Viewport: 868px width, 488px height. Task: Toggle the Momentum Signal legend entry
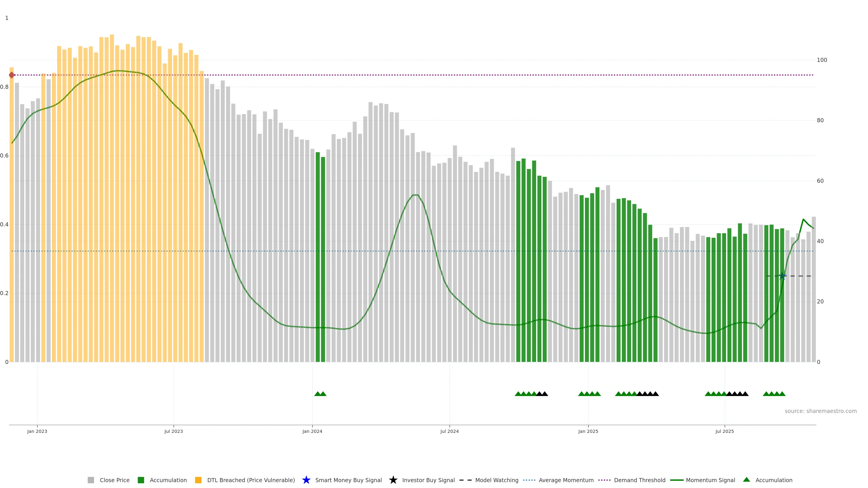coord(710,480)
